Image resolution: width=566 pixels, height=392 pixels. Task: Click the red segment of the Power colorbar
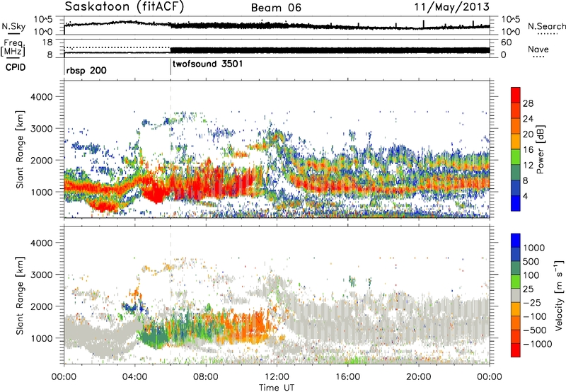516,95
